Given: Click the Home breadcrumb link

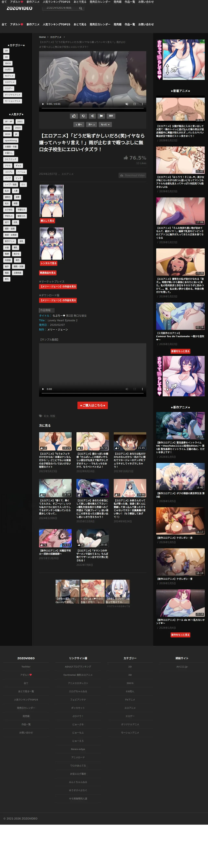Looking at the screenshot, I should pos(42,37).
